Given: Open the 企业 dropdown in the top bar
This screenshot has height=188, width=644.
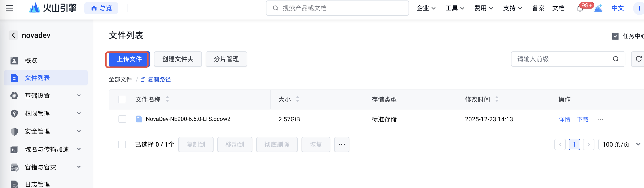Looking at the screenshot, I should pyautogui.click(x=426, y=8).
